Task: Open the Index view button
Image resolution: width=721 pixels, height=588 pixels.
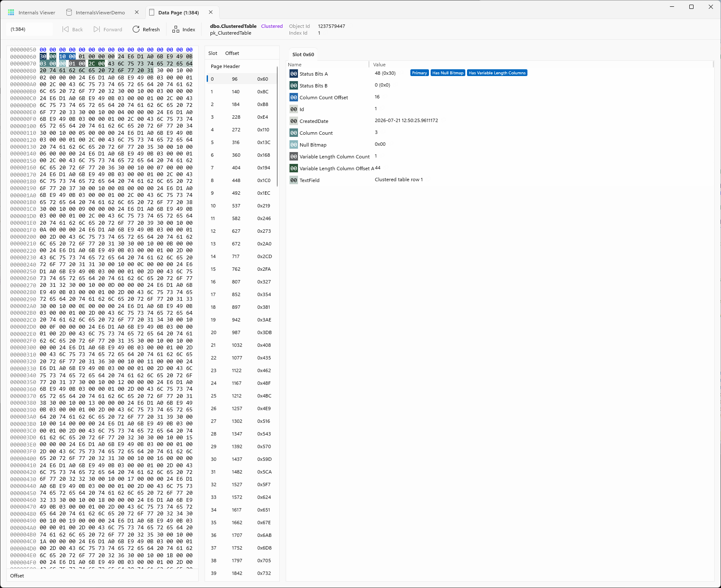Action: coord(184,29)
